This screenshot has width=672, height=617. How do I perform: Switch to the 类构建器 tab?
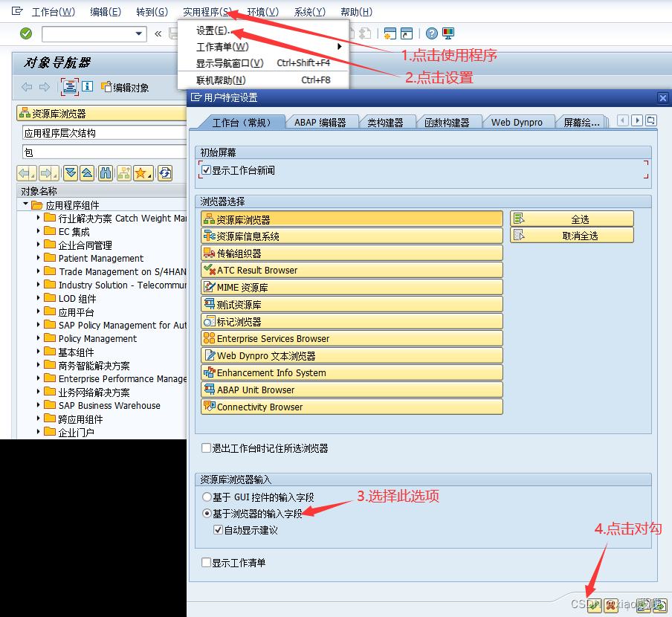coord(385,122)
